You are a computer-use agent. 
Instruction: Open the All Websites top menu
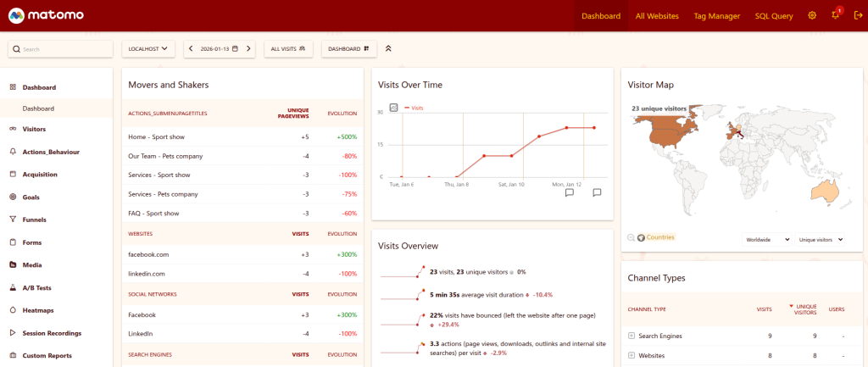click(657, 16)
